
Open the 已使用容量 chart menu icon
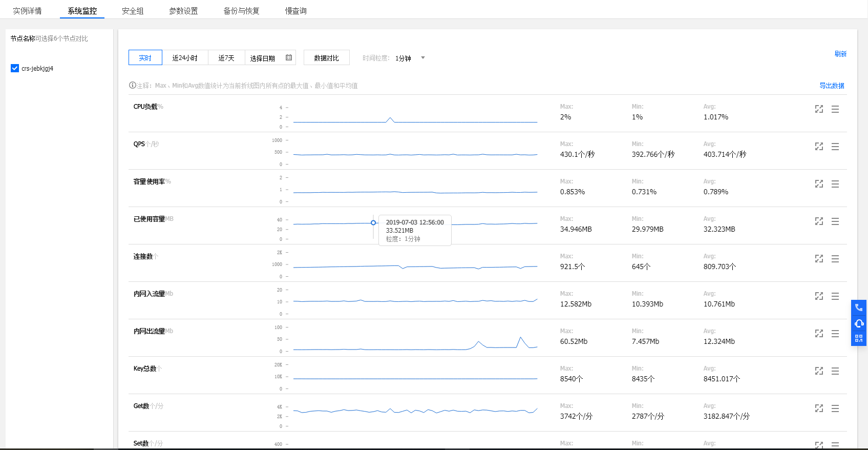[x=835, y=221]
